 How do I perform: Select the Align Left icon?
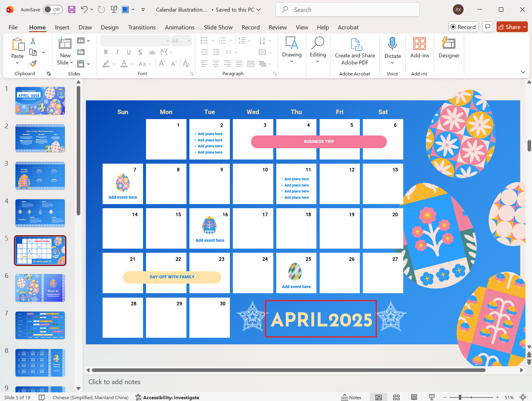(x=204, y=63)
